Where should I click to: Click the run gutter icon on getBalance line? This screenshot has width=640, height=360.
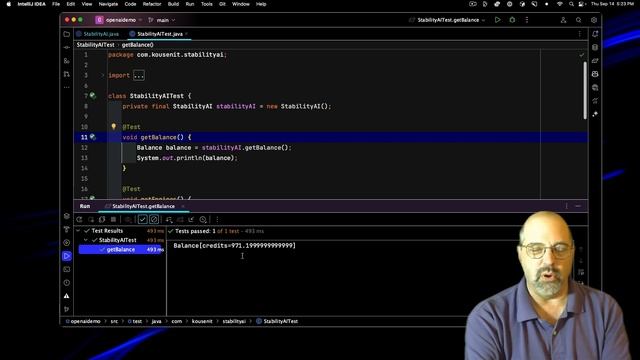click(x=93, y=137)
